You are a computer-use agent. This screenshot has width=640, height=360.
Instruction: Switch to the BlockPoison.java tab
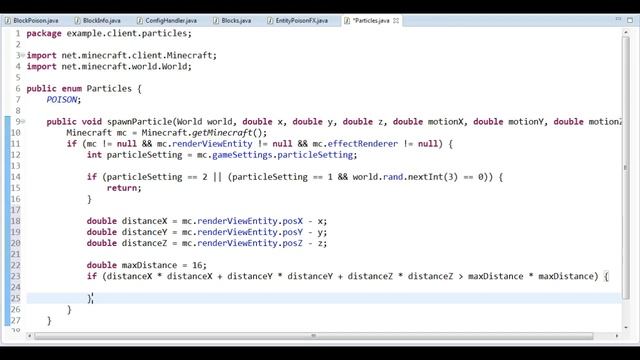[31, 20]
